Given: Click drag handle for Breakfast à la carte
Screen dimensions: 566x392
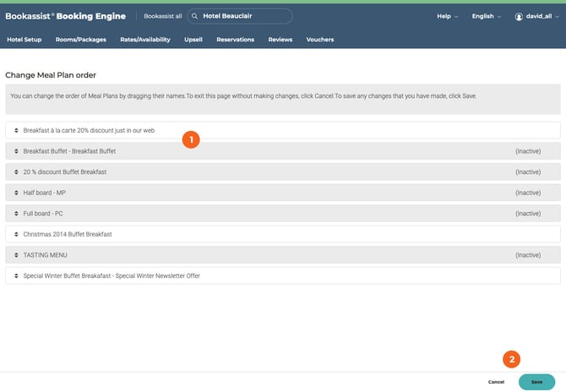Looking at the screenshot, I should [x=16, y=130].
